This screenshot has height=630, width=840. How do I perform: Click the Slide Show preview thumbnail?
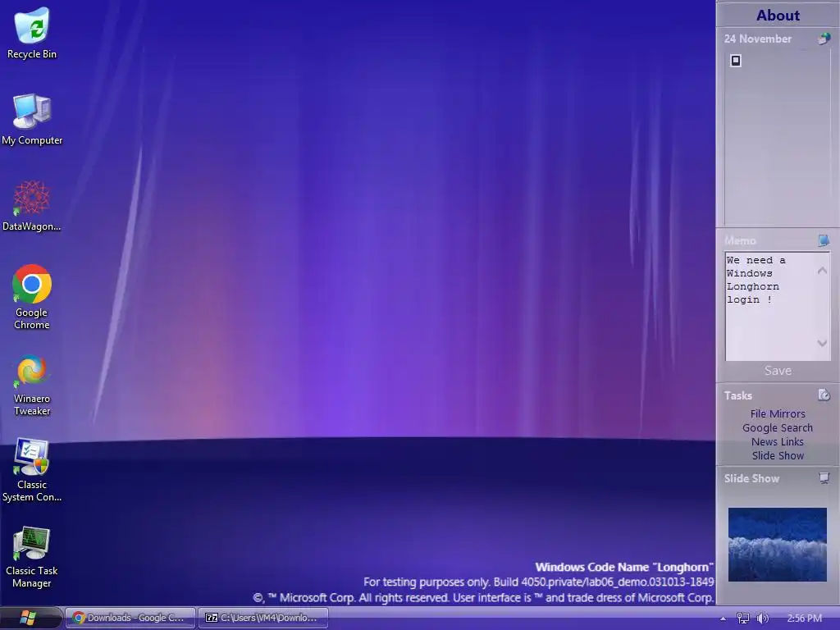pos(778,545)
